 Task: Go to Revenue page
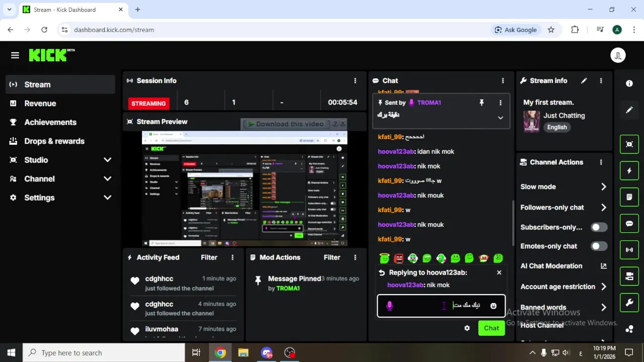(60, 104)
